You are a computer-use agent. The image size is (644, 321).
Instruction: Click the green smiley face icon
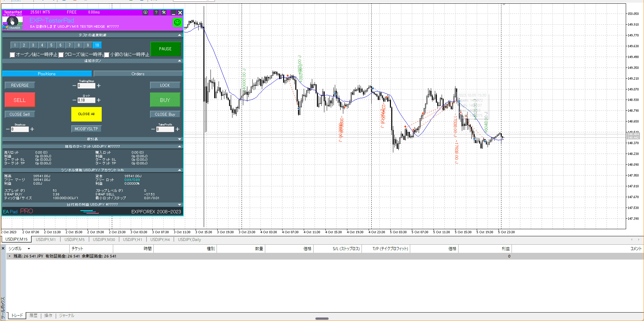[x=177, y=23]
